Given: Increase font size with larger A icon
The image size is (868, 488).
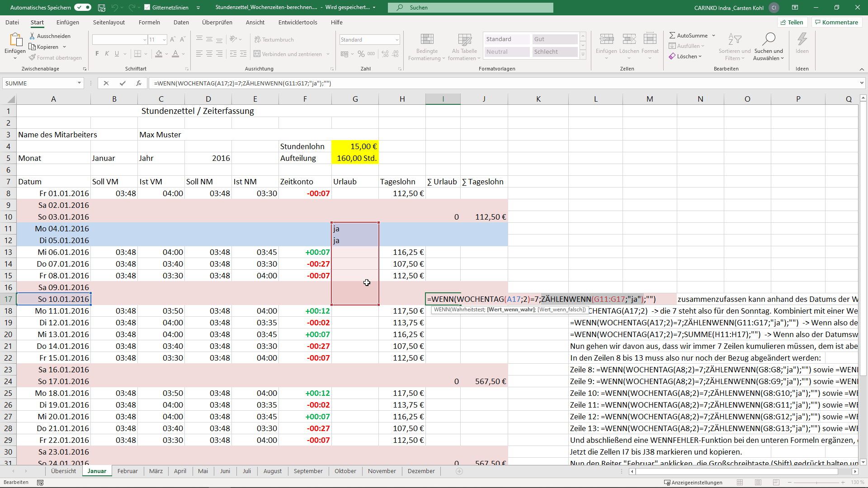Looking at the screenshot, I should pos(173,40).
